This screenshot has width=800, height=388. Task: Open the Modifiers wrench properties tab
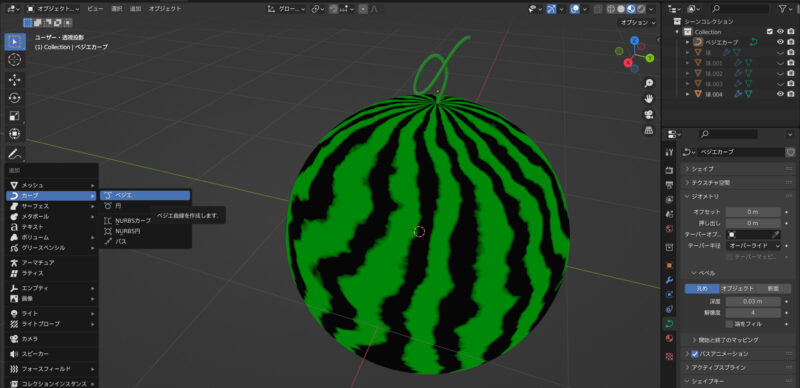670,280
